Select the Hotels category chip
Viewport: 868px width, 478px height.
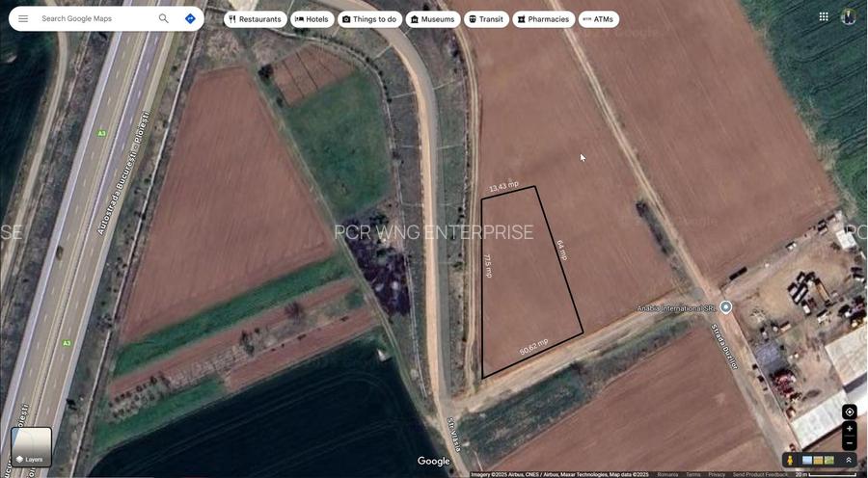tap(312, 19)
